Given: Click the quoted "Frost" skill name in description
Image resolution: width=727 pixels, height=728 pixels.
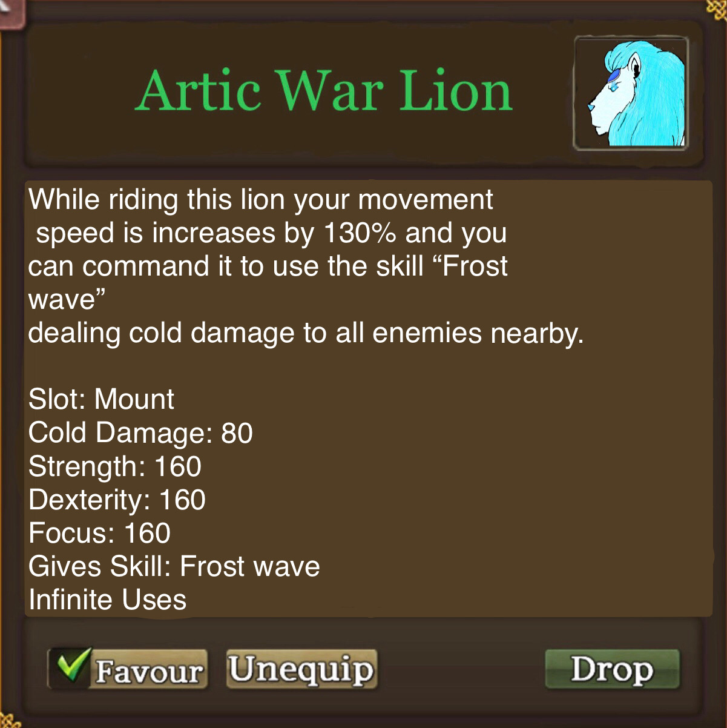Looking at the screenshot, I should click(469, 266).
